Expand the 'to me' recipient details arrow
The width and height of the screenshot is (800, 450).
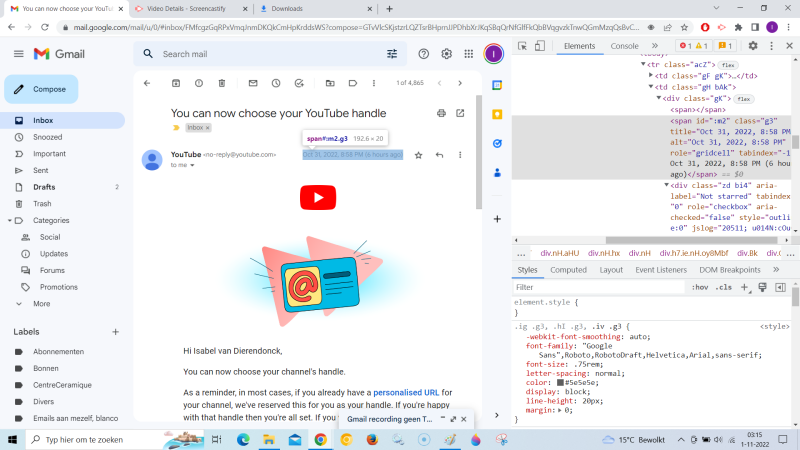coord(191,165)
